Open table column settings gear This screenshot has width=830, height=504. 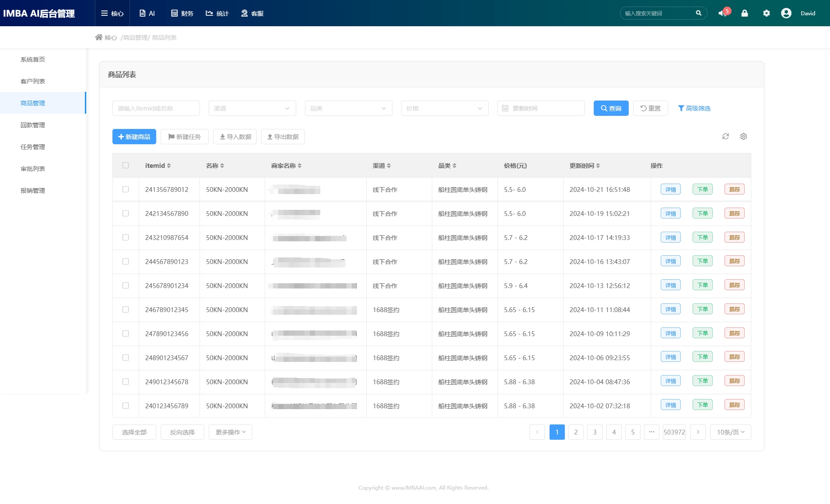pyautogui.click(x=743, y=136)
